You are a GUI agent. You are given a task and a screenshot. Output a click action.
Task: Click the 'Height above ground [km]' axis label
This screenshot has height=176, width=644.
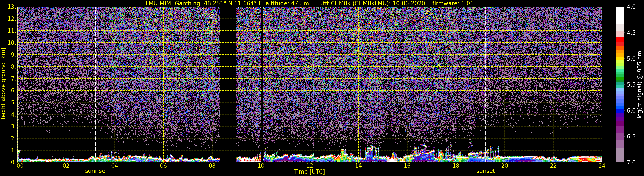point(3,85)
